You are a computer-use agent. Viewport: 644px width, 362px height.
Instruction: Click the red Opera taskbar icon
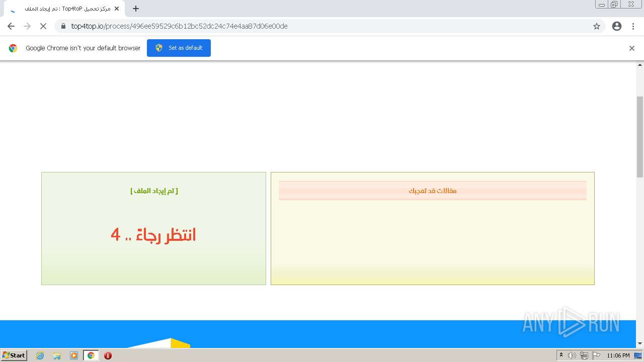click(108, 355)
